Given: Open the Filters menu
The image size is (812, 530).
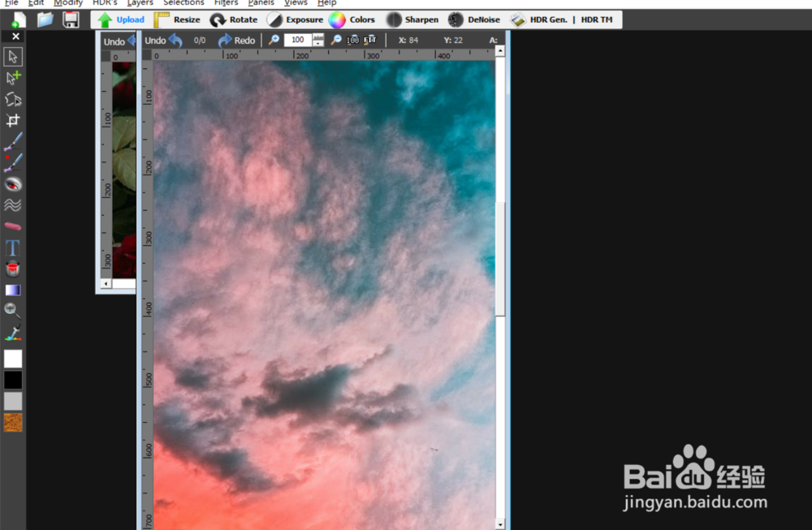Looking at the screenshot, I should 226,3.
